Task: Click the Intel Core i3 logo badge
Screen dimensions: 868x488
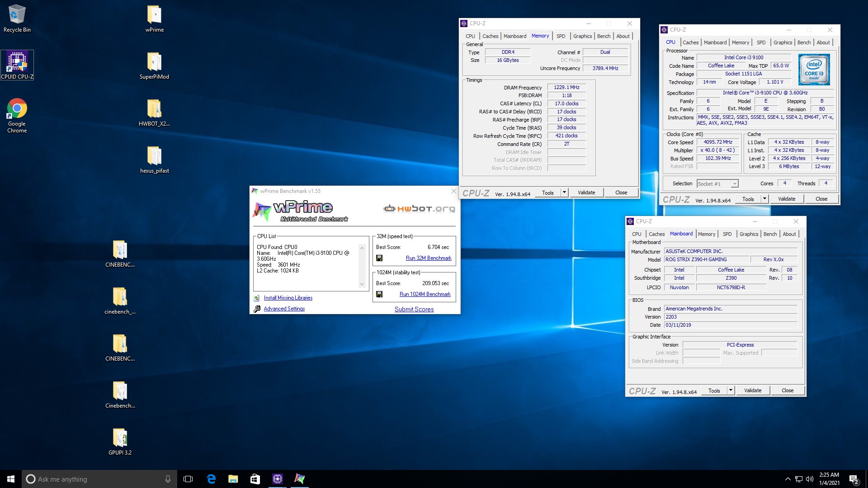Action: pos(814,70)
